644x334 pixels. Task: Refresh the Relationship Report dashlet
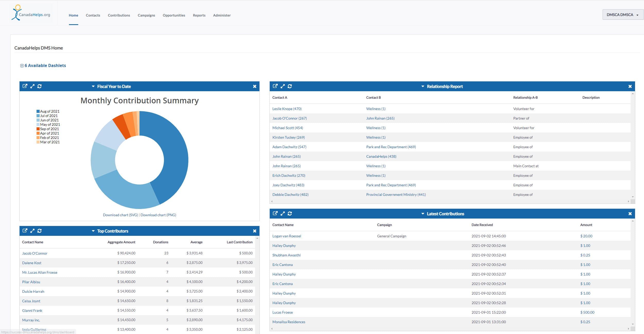tap(290, 86)
